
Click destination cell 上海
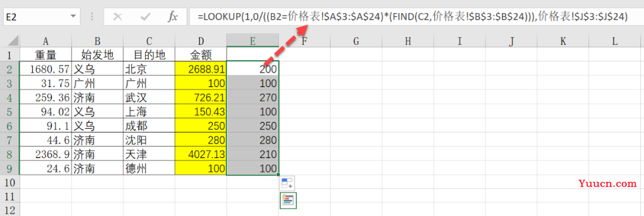click(149, 112)
